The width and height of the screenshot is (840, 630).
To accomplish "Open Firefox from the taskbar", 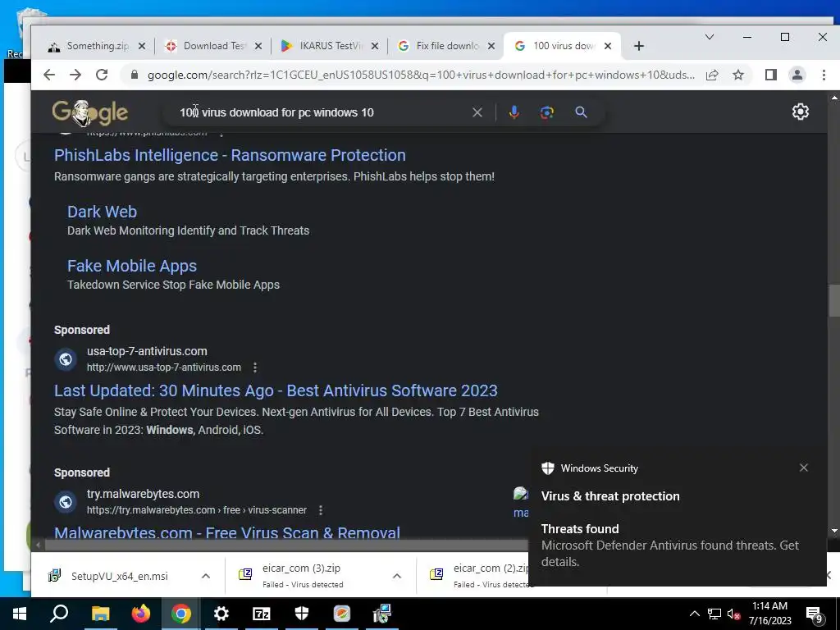I will coord(141,614).
